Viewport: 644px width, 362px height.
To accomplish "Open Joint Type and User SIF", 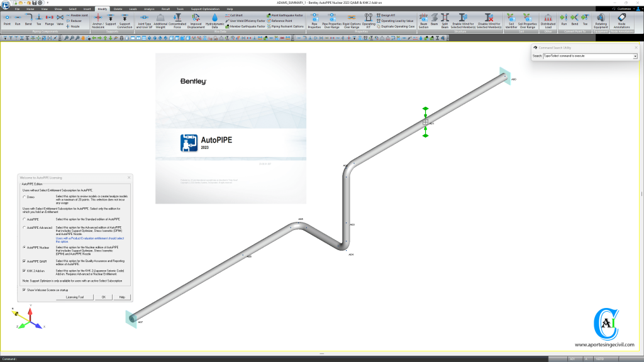I will pos(144,21).
